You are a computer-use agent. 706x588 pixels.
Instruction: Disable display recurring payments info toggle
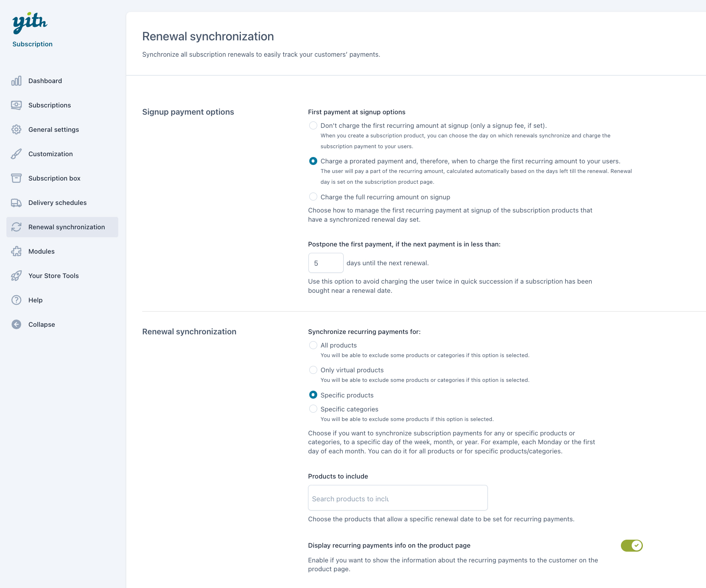(x=631, y=546)
